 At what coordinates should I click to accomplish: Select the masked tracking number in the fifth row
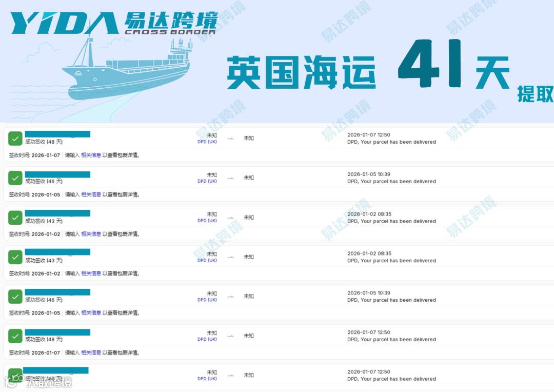pyautogui.click(x=57, y=292)
